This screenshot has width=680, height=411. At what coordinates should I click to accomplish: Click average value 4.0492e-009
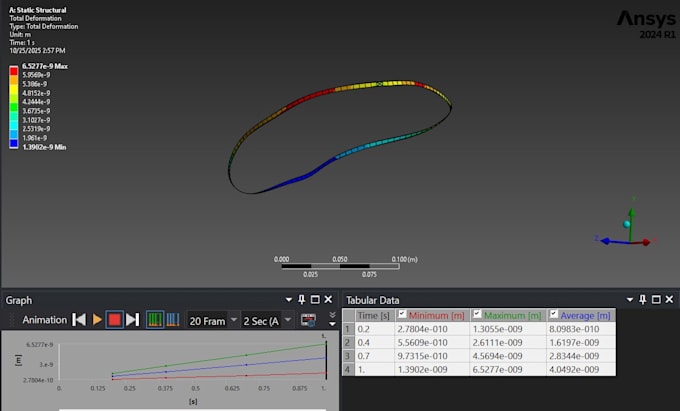581,369
